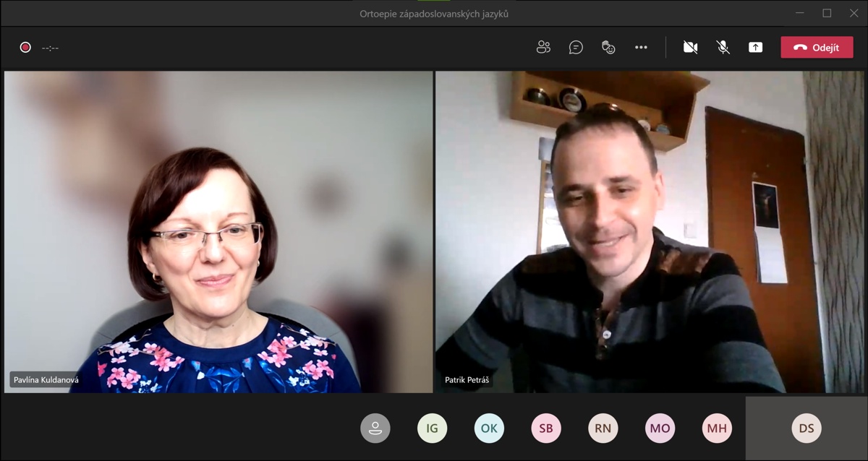The image size is (868, 461).
Task: Open raise hand and reactions menu
Action: pyautogui.click(x=608, y=48)
